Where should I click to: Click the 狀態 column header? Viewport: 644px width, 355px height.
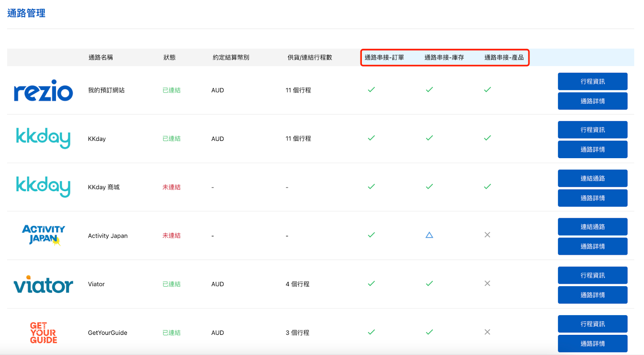pos(169,58)
